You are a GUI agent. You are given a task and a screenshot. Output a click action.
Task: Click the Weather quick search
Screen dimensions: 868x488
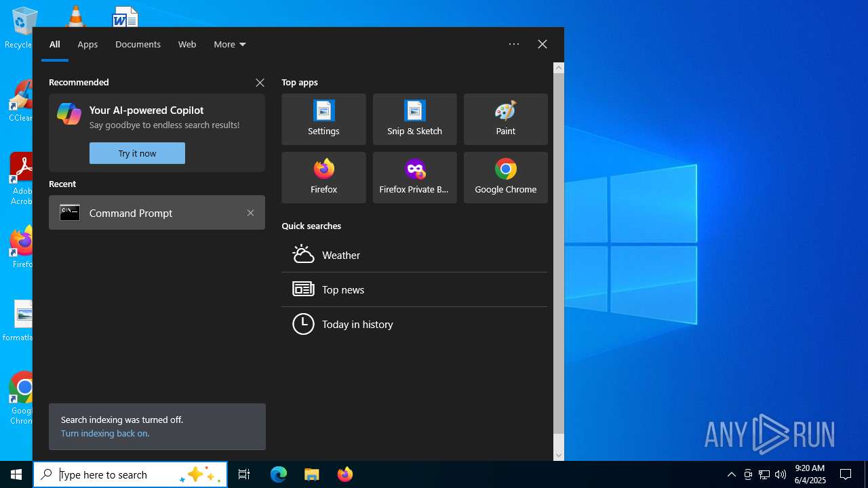point(414,255)
